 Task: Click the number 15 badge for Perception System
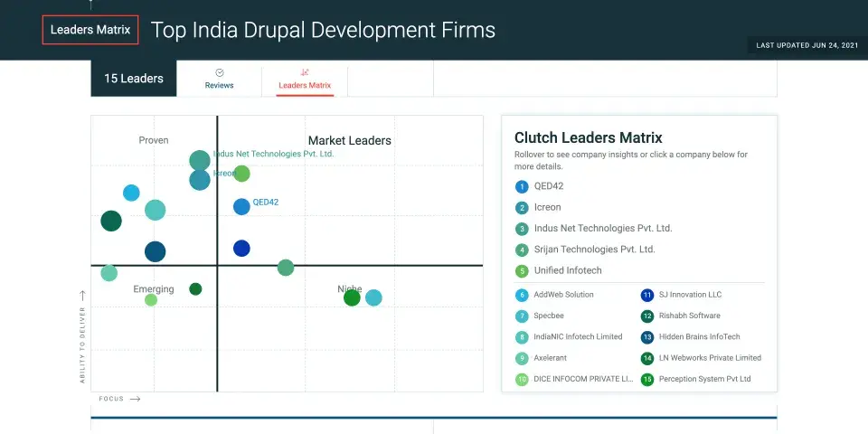[x=647, y=379]
